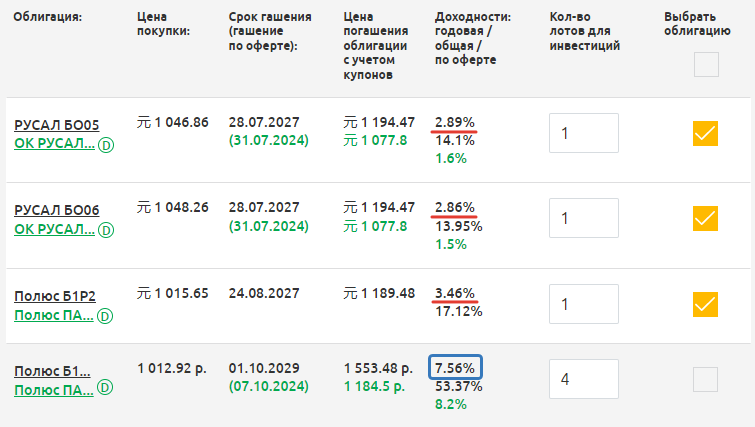Uncheck the РУСАЛ БО05 bond checkbox
755x427 pixels.
pyautogui.click(x=706, y=133)
